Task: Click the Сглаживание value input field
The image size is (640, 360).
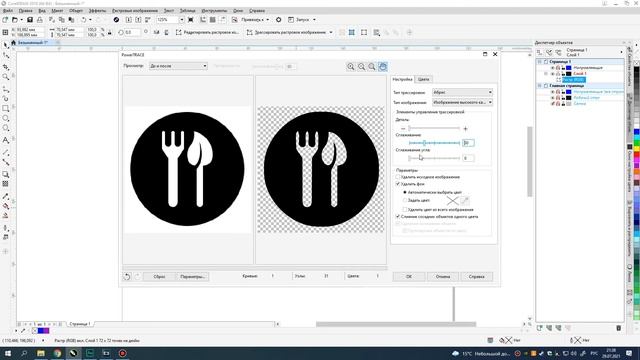Action: click(x=468, y=143)
